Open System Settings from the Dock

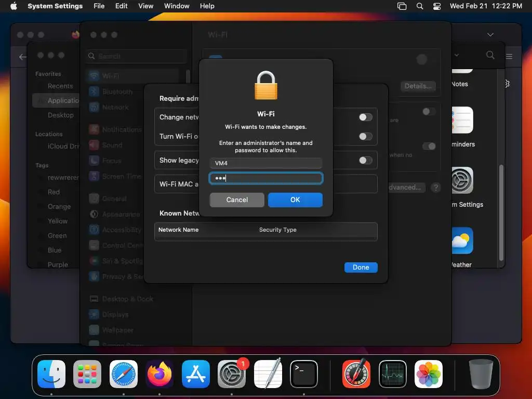[232, 374]
